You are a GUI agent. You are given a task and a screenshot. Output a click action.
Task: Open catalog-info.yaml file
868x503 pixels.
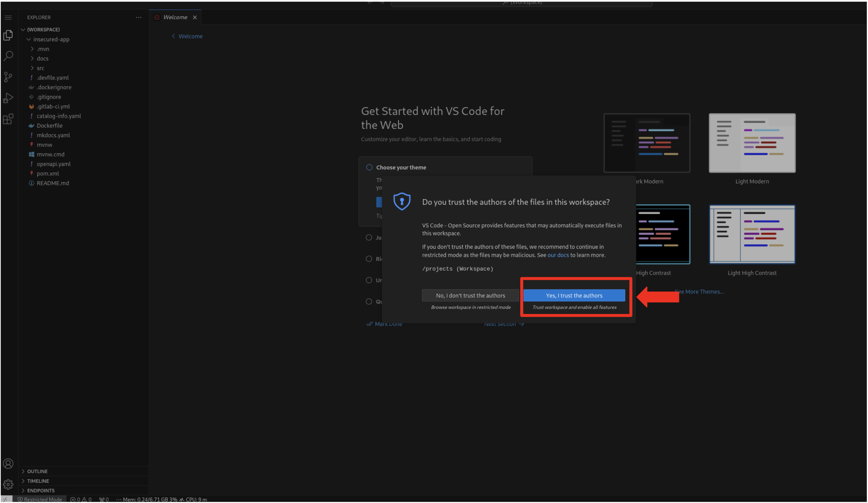click(59, 116)
